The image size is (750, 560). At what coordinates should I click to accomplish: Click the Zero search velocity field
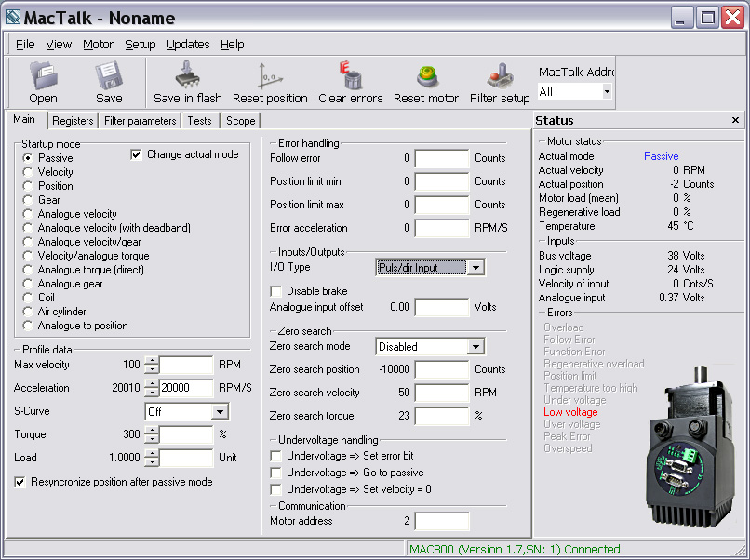click(x=441, y=393)
